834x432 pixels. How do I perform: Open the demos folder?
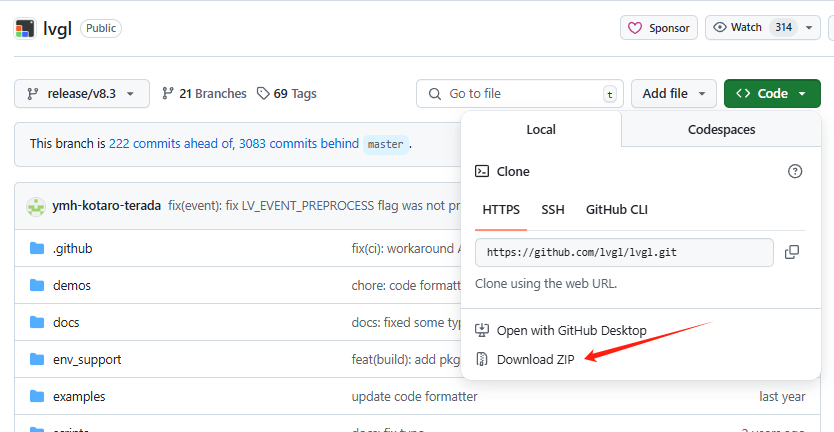coord(72,286)
